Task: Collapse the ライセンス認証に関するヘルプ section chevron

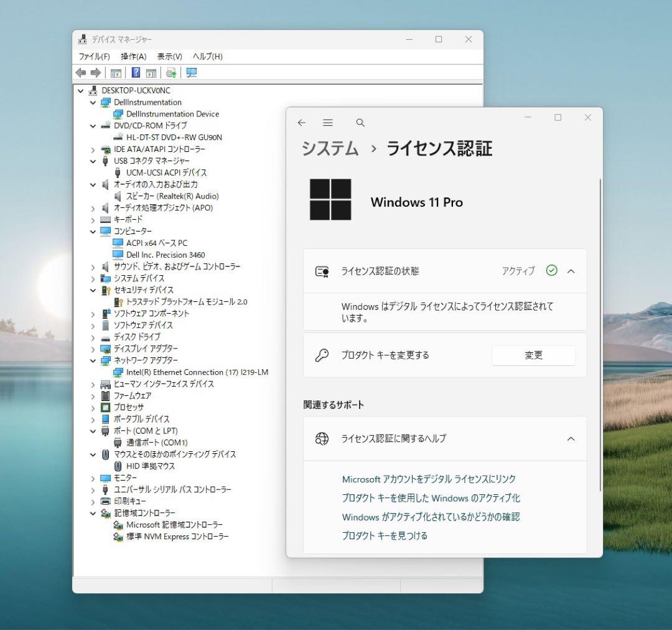Action: 571,439
